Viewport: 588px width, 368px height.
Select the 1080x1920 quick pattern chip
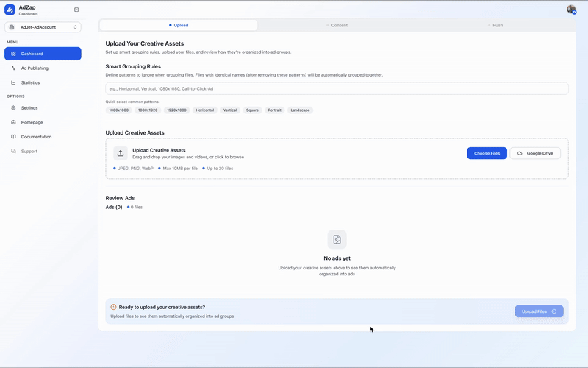click(x=148, y=110)
